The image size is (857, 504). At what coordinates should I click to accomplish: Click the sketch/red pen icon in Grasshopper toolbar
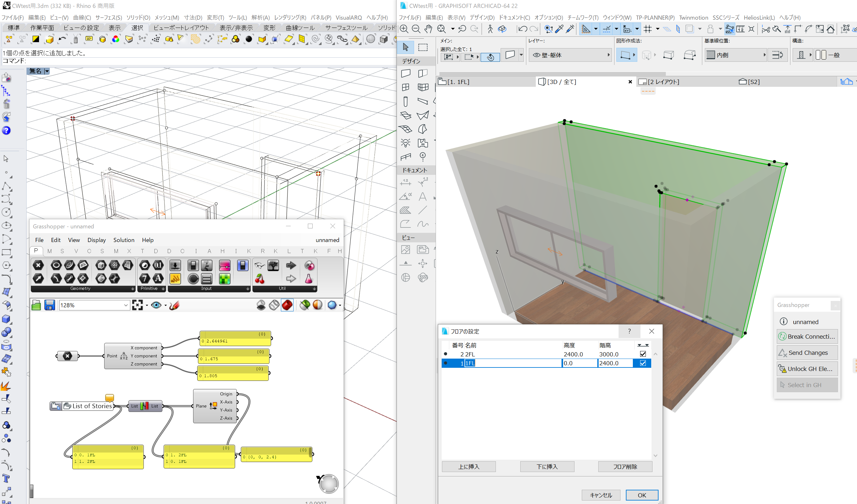[174, 305]
